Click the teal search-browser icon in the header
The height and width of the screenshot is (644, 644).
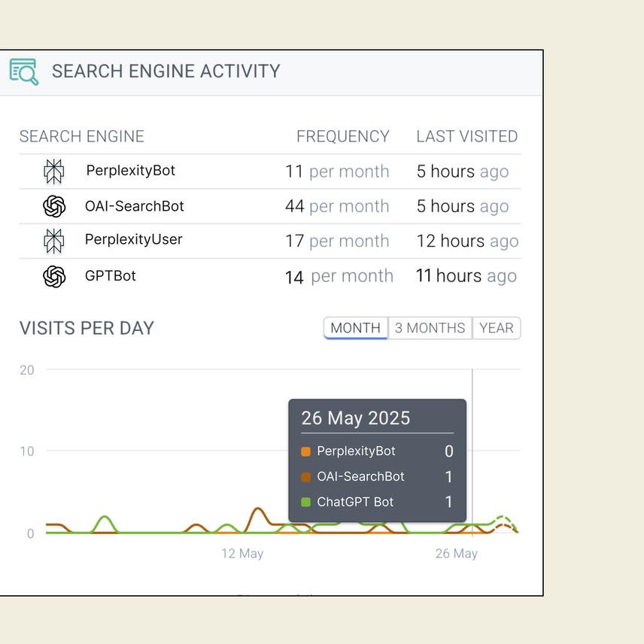(23, 71)
